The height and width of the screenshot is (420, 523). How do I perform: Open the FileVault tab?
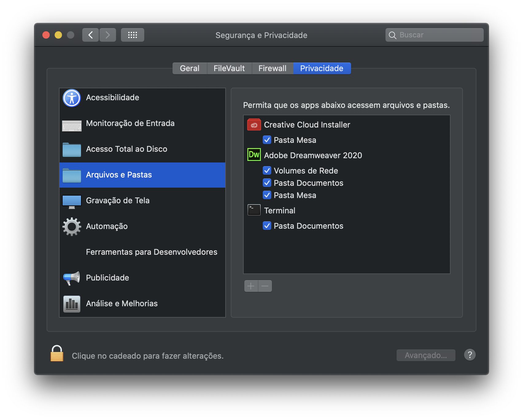tap(229, 68)
